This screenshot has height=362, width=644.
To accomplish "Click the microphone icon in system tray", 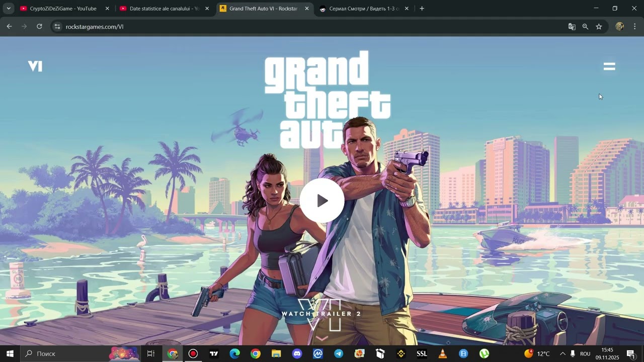I will click(573, 354).
